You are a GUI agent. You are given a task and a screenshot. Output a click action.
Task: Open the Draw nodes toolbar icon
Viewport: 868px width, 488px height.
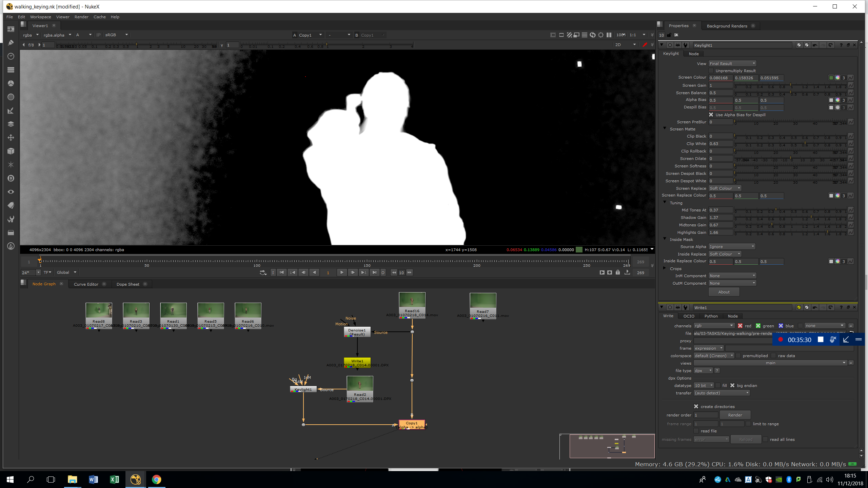click(x=11, y=43)
